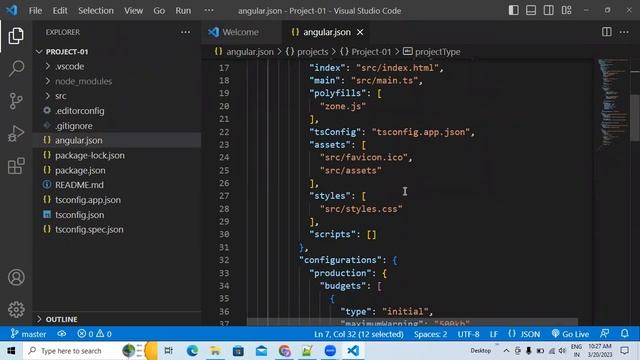The height and width of the screenshot is (360, 640).
Task: Open the Explorer view in activity bar
Action: 16,36
